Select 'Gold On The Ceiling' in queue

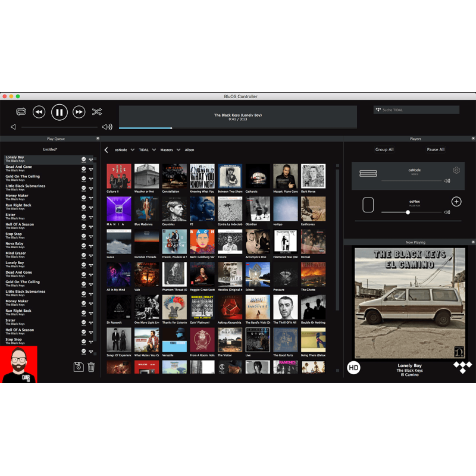coord(24,177)
